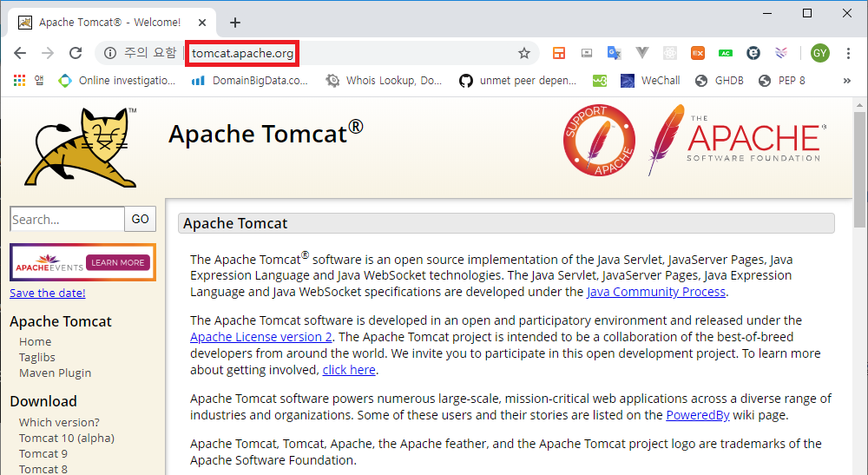The image size is (868, 475).
Task: Open the orange EX extension
Action: 698,53
